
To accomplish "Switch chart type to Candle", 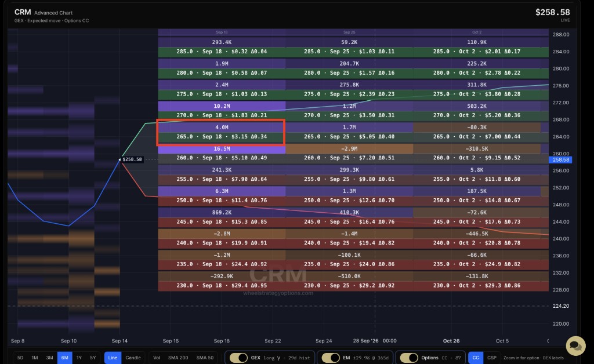I will coord(133,358).
